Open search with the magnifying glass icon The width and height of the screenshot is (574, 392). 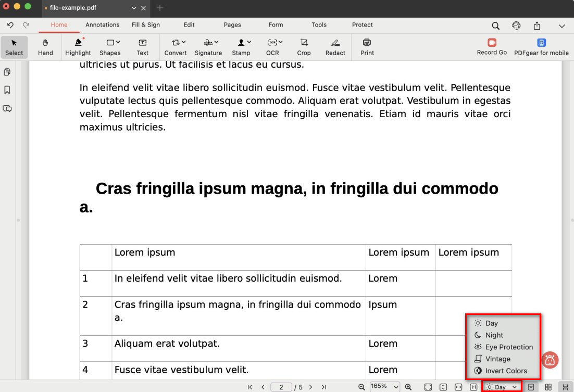(x=496, y=26)
